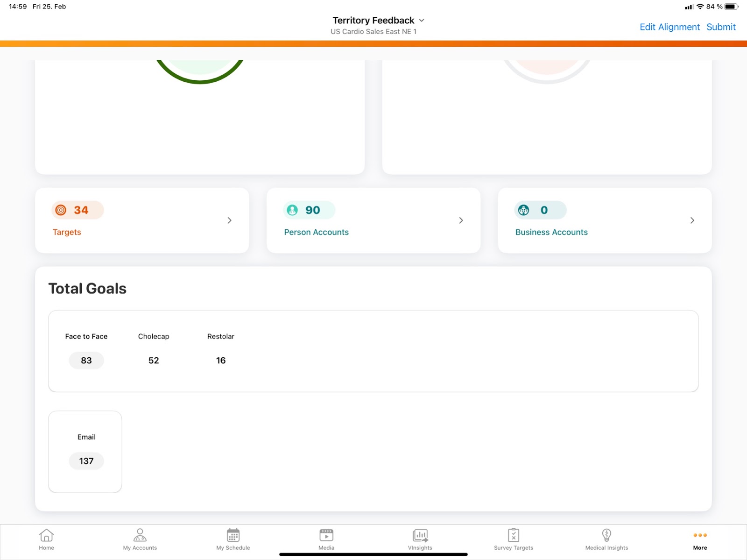Expand the Business Accounts card chevron
This screenshot has height=560, width=747.
tap(692, 220)
